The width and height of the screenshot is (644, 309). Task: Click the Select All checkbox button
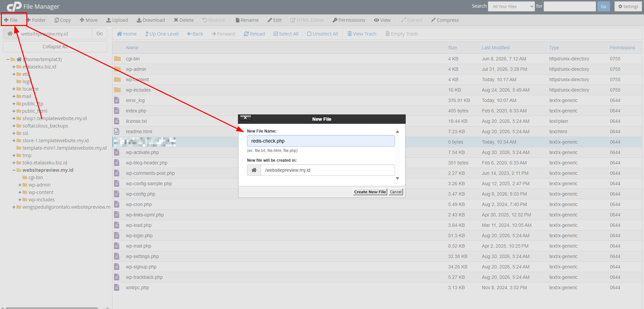(x=286, y=34)
